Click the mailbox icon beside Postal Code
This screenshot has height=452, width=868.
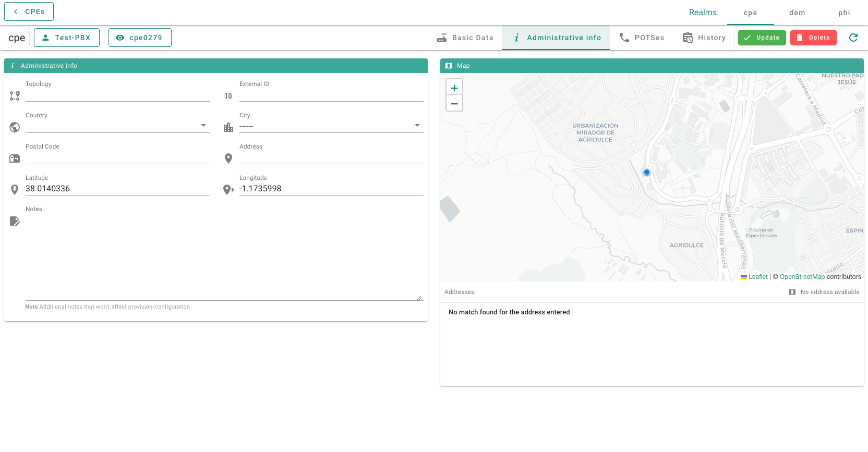click(x=15, y=158)
